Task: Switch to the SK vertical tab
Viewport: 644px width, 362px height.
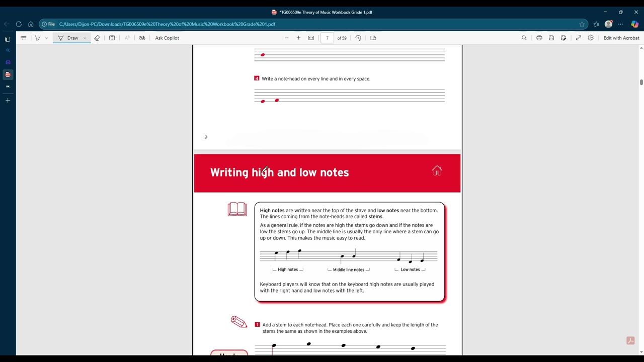Action: 8,86
